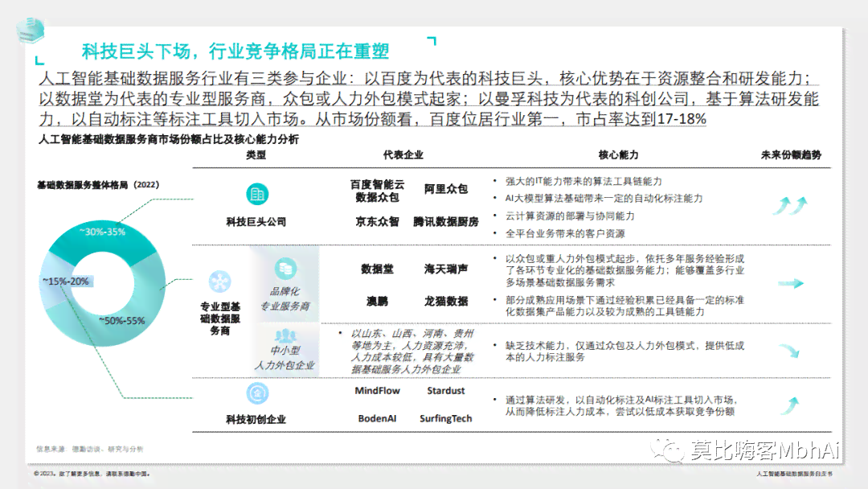868x489 pixels.
Task: Click the ~30%-35% donut chart segment
Action: (x=102, y=236)
